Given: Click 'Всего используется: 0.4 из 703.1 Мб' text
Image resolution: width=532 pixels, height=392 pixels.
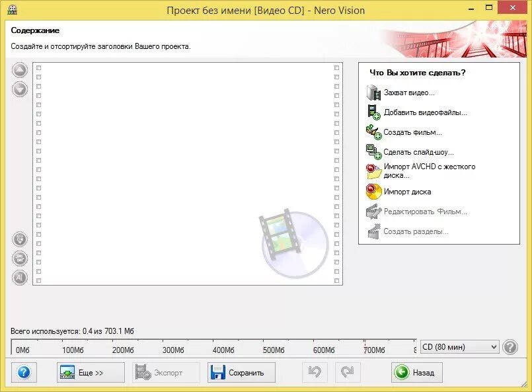Looking at the screenshot, I should click(72, 331).
